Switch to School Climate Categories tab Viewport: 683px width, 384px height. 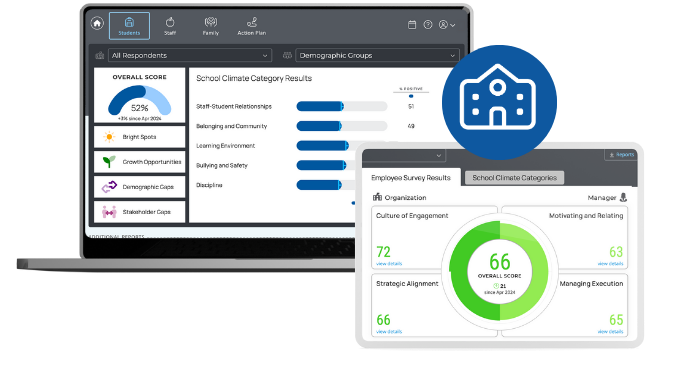click(514, 178)
